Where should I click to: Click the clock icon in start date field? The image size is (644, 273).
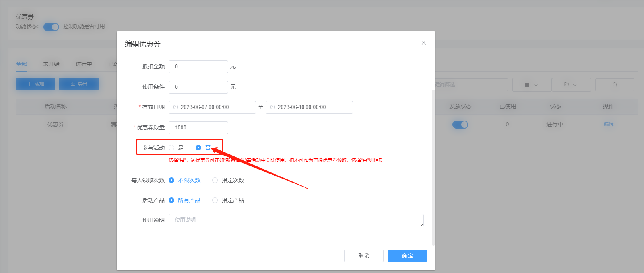[x=175, y=107]
